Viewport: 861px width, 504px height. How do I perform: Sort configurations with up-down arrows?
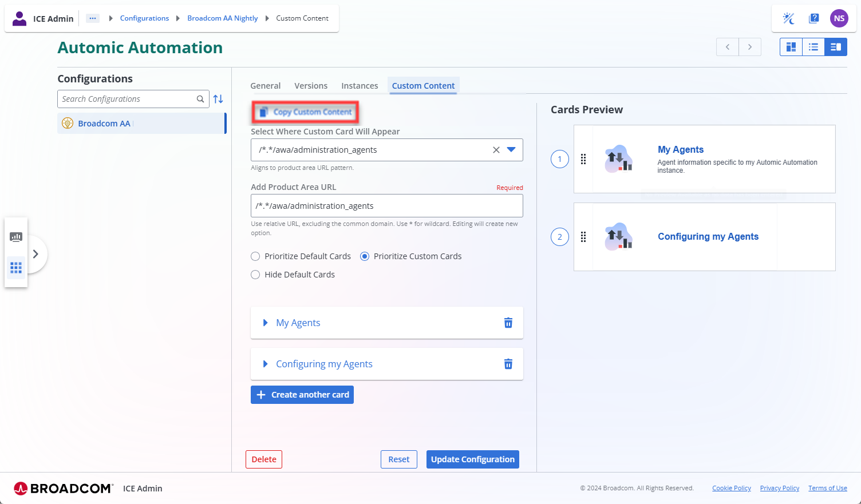point(218,99)
